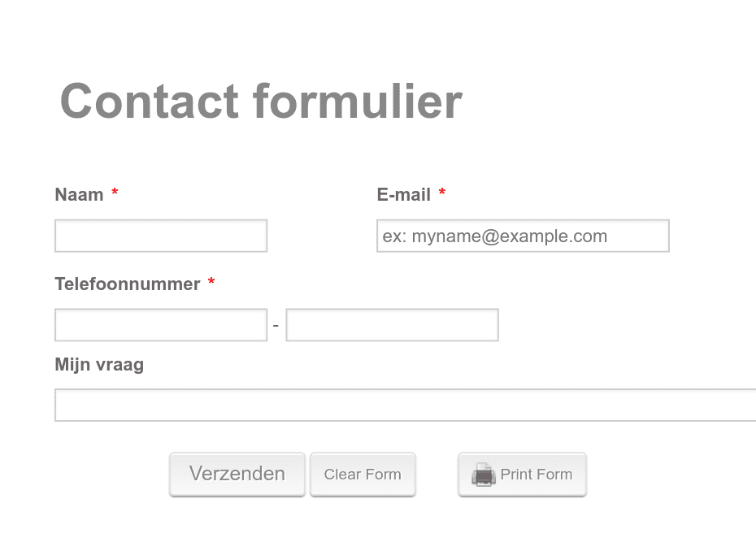Select the first Telefoonnummer input box

(x=161, y=325)
